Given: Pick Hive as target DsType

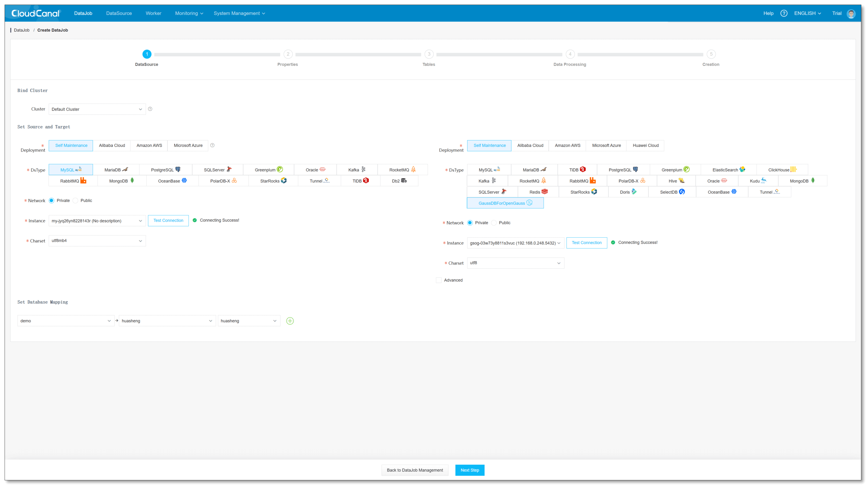Looking at the screenshot, I should tap(676, 181).
